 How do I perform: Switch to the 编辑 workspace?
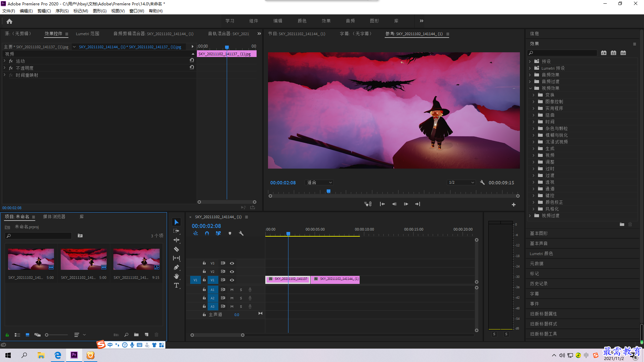tap(278, 21)
